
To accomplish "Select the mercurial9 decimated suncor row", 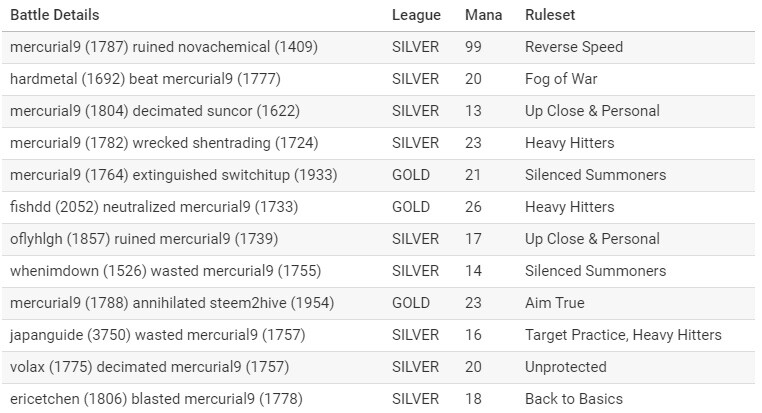I will pos(378,111).
